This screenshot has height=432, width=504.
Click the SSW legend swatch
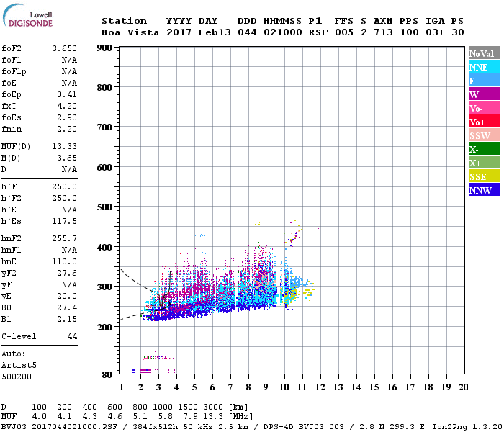[x=484, y=135]
